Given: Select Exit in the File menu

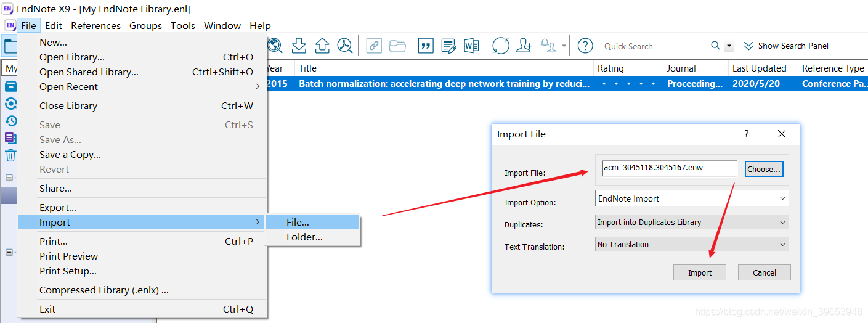Looking at the screenshot, I should tap(143, 309).
